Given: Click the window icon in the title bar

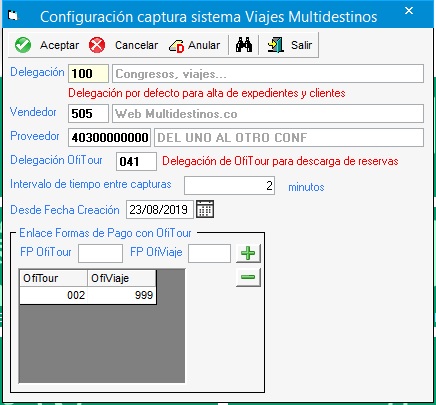Looking at the screenshot, I should (13, 15).
